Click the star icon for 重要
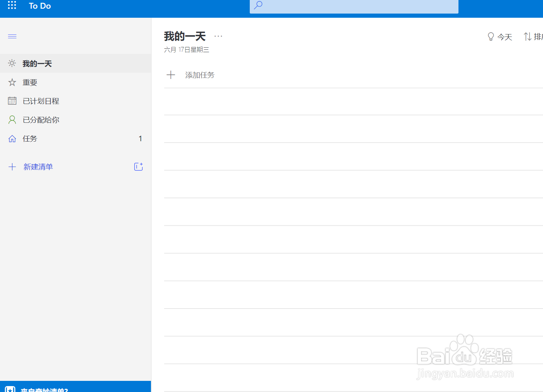543x392 pixels. click(12, 82)
